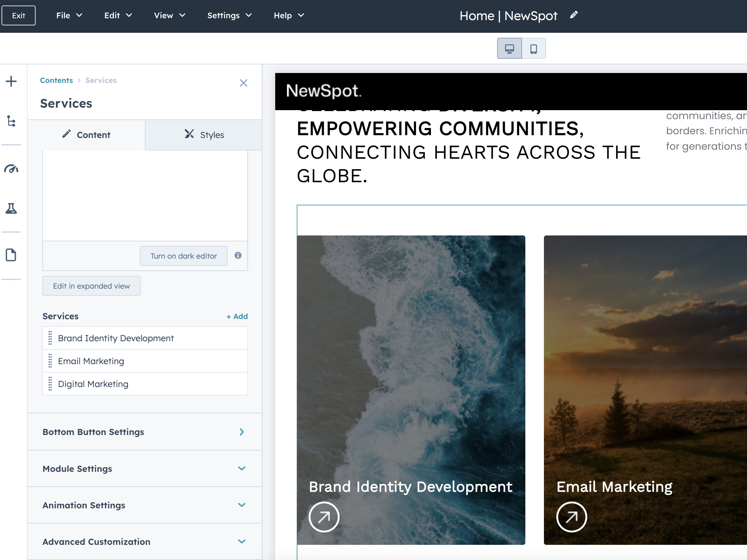Switch to mobile preview view
Screen dimensions: 747x560
tap(534, 49)
